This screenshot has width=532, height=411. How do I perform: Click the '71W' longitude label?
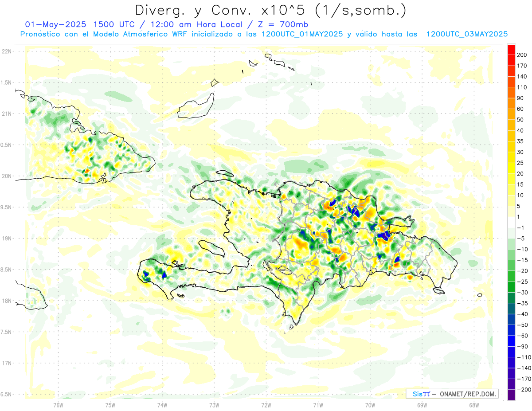pos(318,405)
